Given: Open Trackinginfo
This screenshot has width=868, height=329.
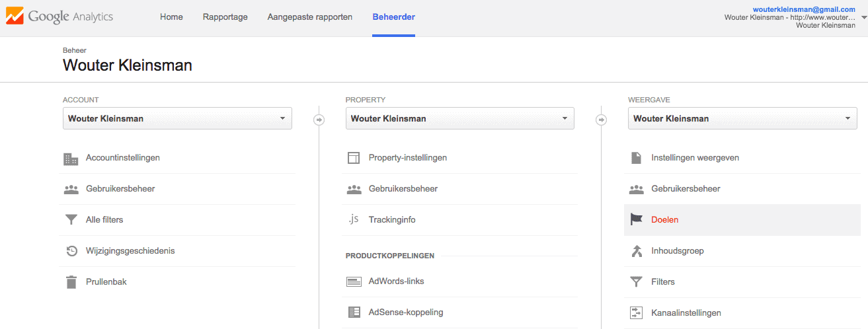Looking at the screenshot, I should (392, 220).
